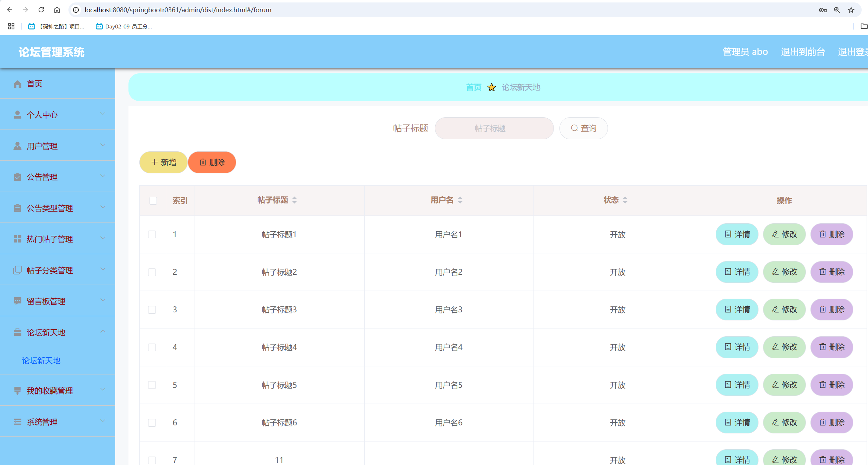Image resolution: width=868 pixels, height=465 pixels.
Task: Toggle the select-all checkbox in table header
Action: 153,201
